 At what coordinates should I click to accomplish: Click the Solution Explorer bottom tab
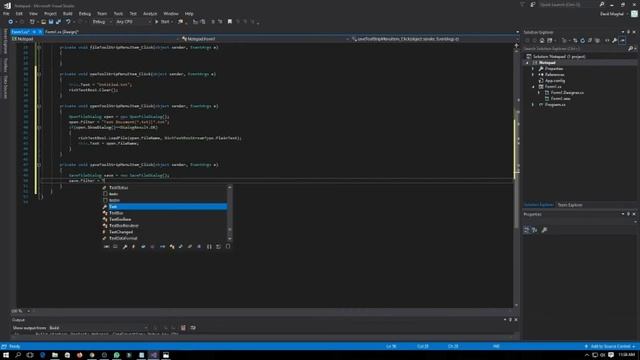pyautogui.click(x=539, y=205)
